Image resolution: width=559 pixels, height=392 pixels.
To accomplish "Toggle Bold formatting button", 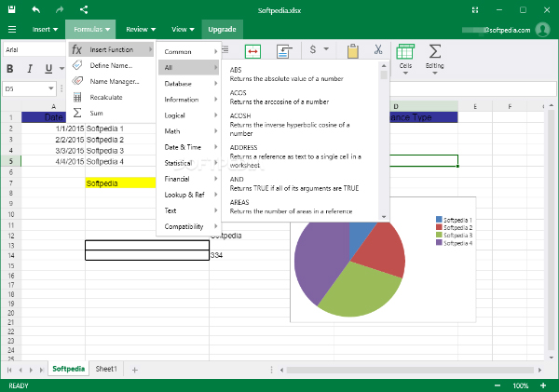I will click(10, 69).
